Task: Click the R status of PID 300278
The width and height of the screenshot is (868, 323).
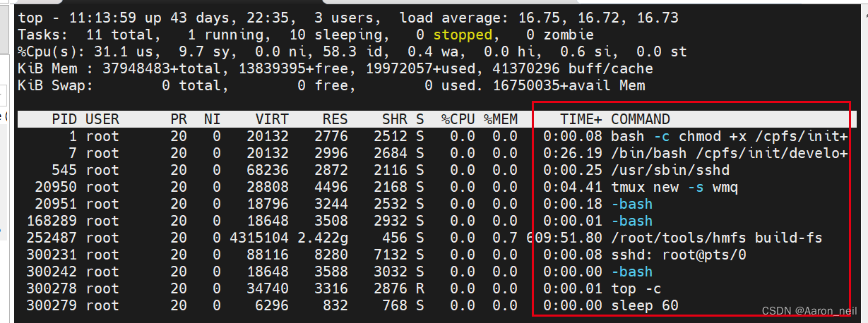Action: (x=420, y=288)
